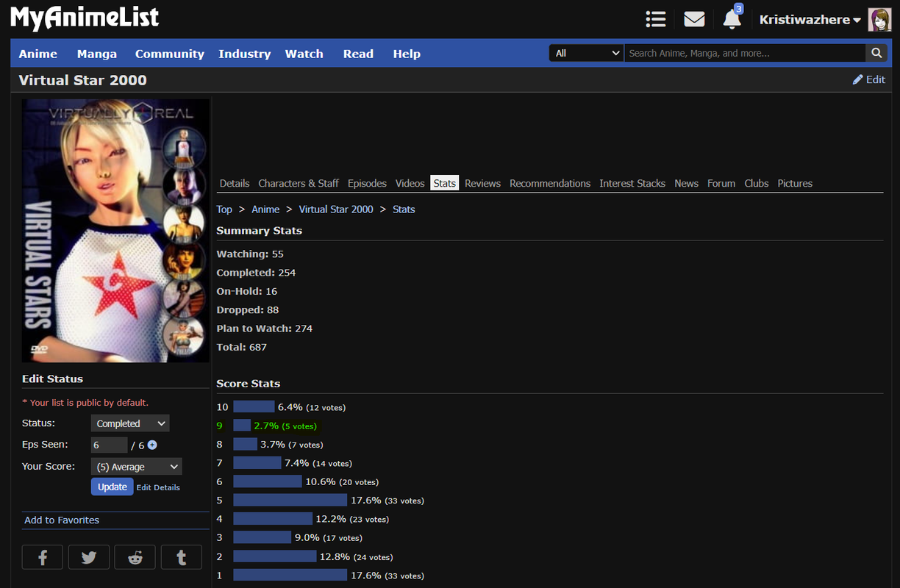Open the Edit Details link

(158, 487)
